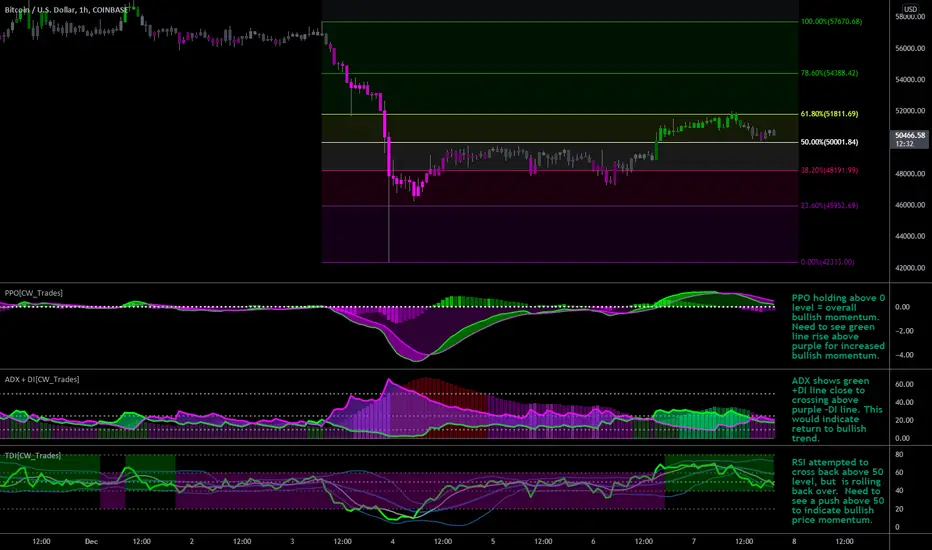Click date 8 on the time axis
The width and height of the screenshot is (932, 550).
(x=794, y=542)
